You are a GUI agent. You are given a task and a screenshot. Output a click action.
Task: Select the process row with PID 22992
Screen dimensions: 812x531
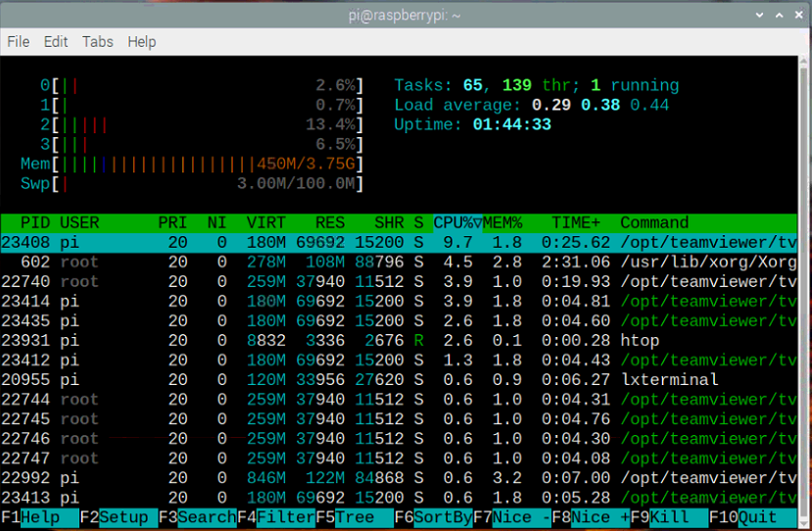click(x=399, y=478)
